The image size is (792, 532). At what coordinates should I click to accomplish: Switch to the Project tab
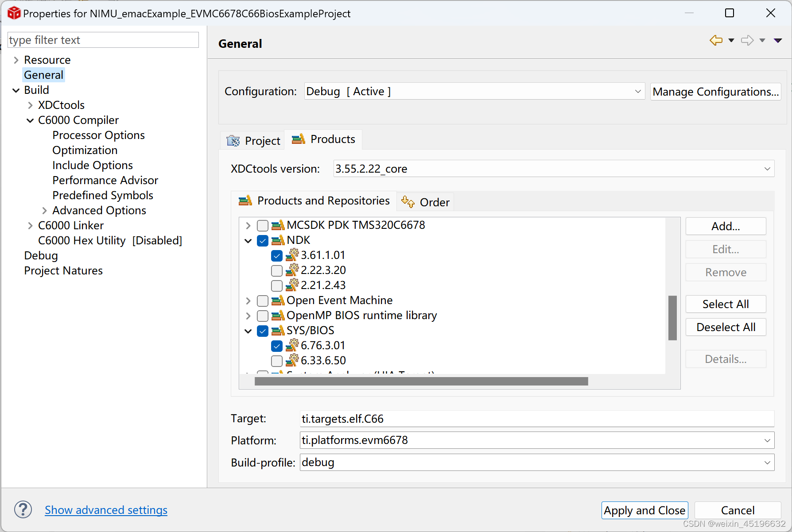(252, 141)
